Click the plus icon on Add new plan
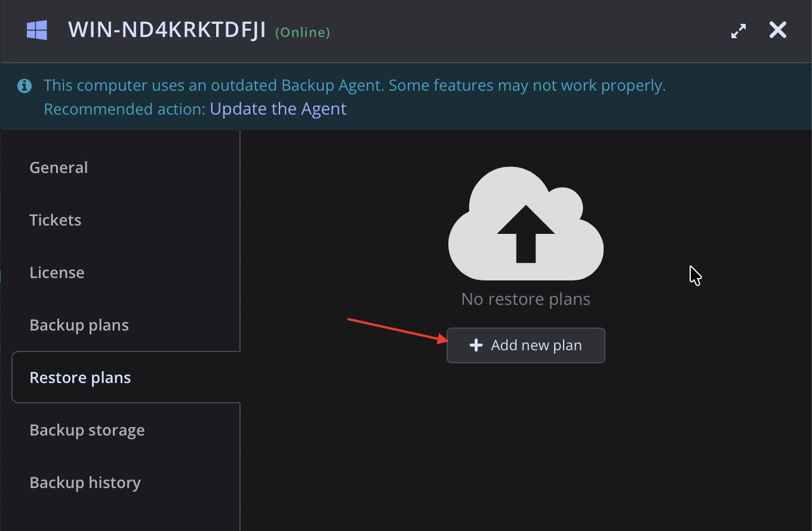 [476, 345]
